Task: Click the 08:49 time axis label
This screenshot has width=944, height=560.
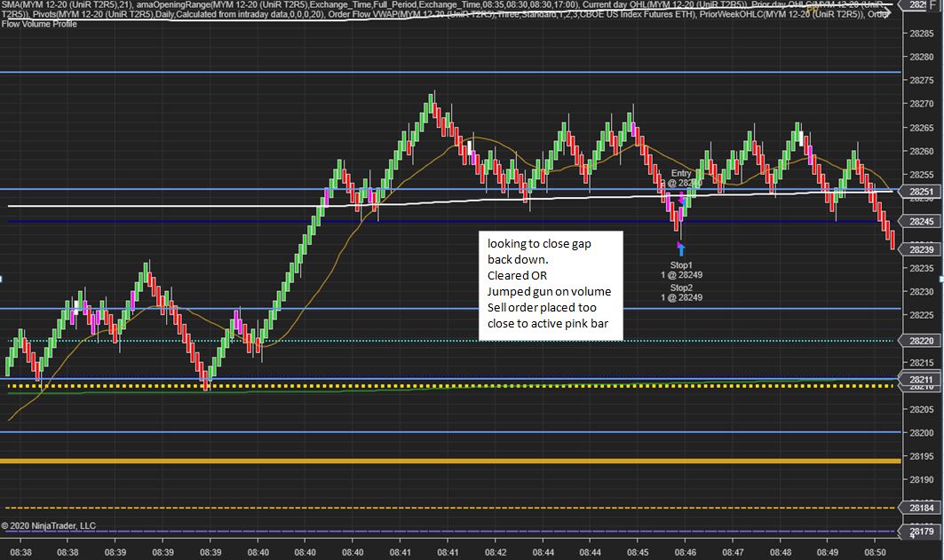Action: 828,552
